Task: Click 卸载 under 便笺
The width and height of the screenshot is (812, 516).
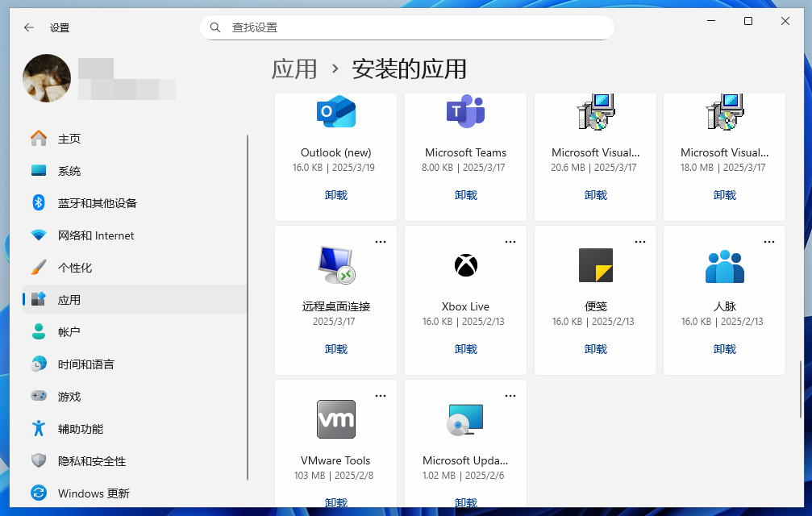Action: [x=596, y=349]
